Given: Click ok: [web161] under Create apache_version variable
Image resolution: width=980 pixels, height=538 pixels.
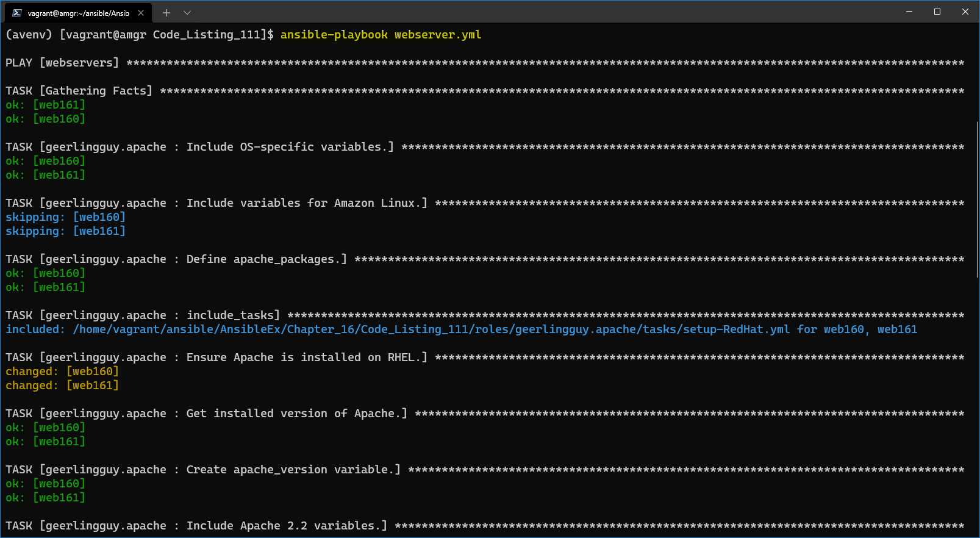Looking at the screenshot, I should (46, 498).
